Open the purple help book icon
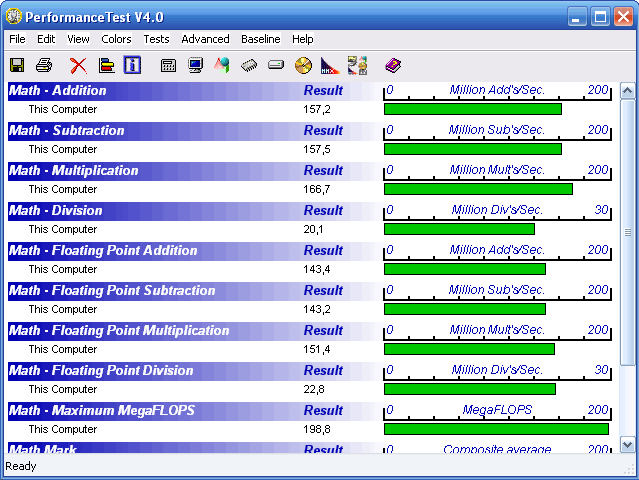 [x=393, y=65]
